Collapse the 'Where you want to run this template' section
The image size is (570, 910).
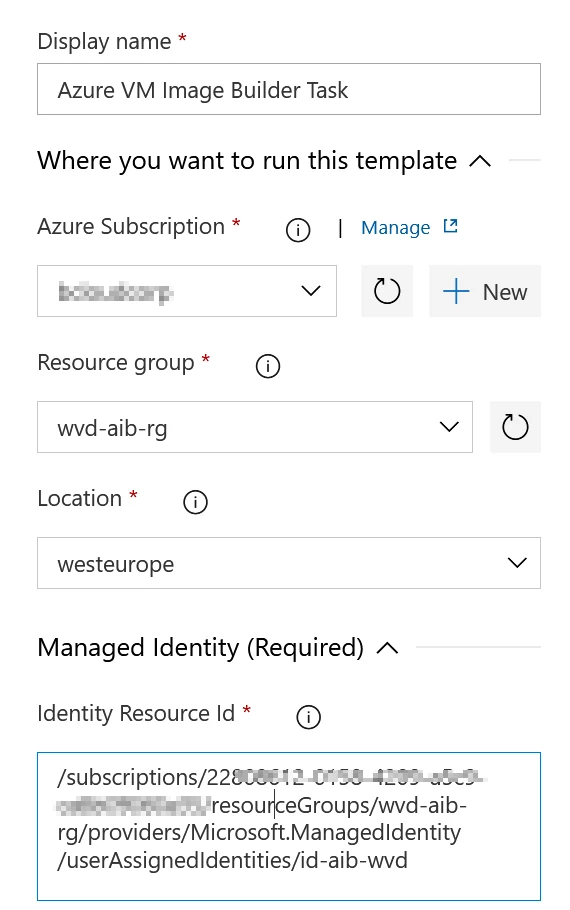(480, 161)
